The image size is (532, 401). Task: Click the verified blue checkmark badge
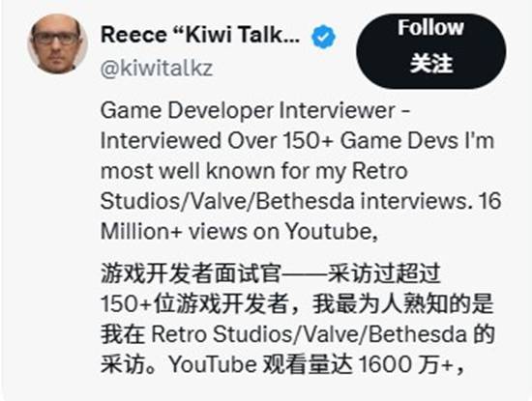[323, 37]
